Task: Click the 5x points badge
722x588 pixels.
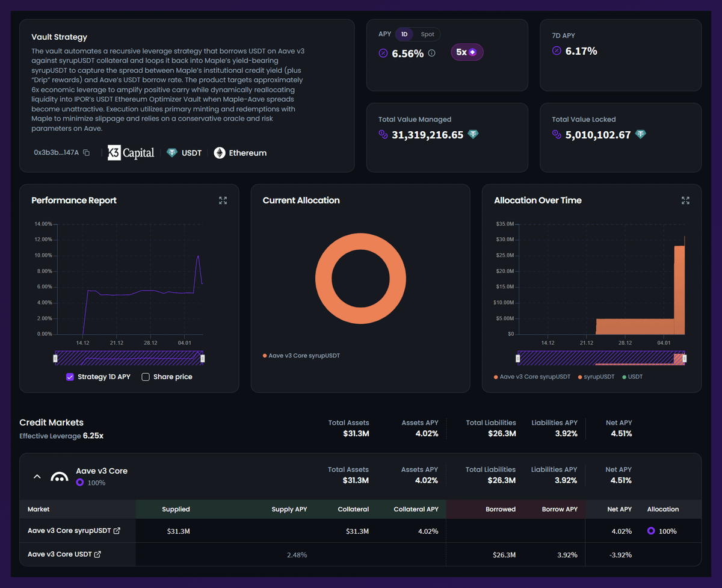Action: [x=467, y=52]
